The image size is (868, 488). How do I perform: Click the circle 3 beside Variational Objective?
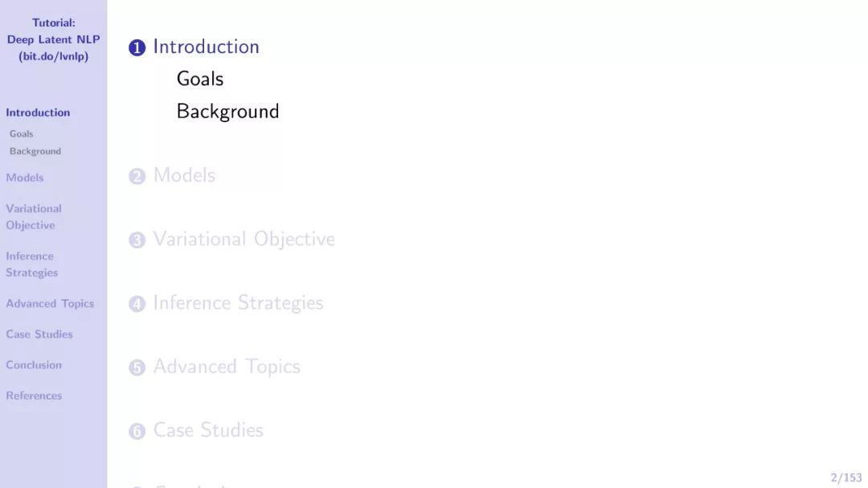pyautogui.click(x=137, y=240)
